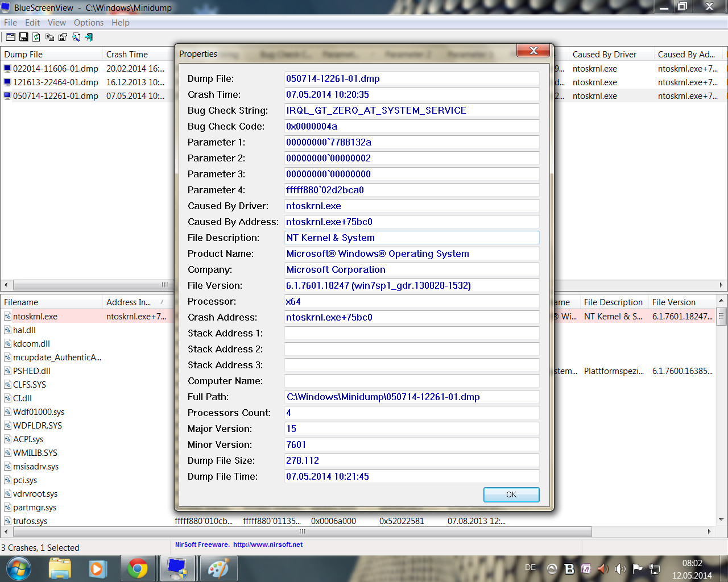The image size is (728, 582).
Task: Click the File Description field
Action: [412, 238]
